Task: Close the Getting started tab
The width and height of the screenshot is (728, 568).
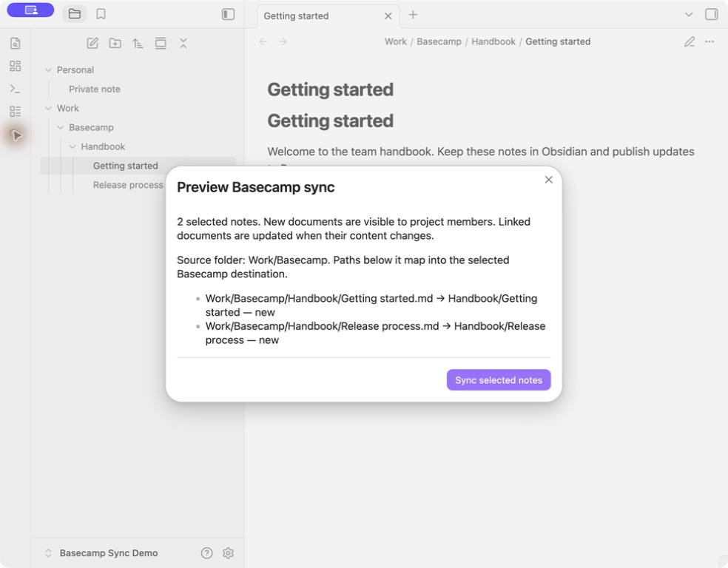Action: [388, 16]
